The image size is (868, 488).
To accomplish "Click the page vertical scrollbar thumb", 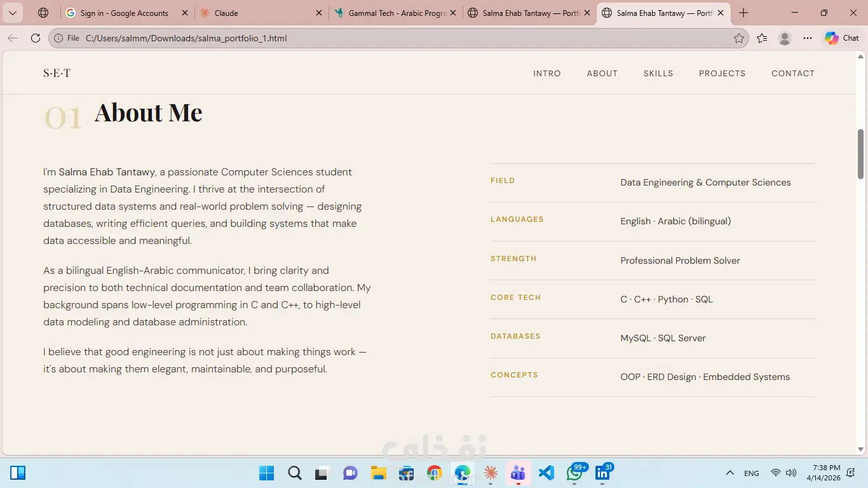I will tap(861, 154).
